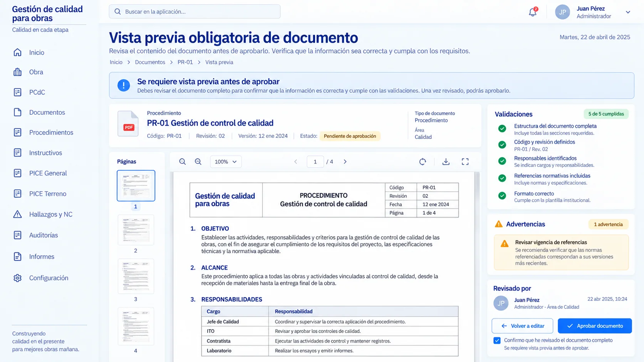Viewport: 644px width, 362px height.
Task: Click the Gestión de calidad para obras logo
Action: pos(47,13)
